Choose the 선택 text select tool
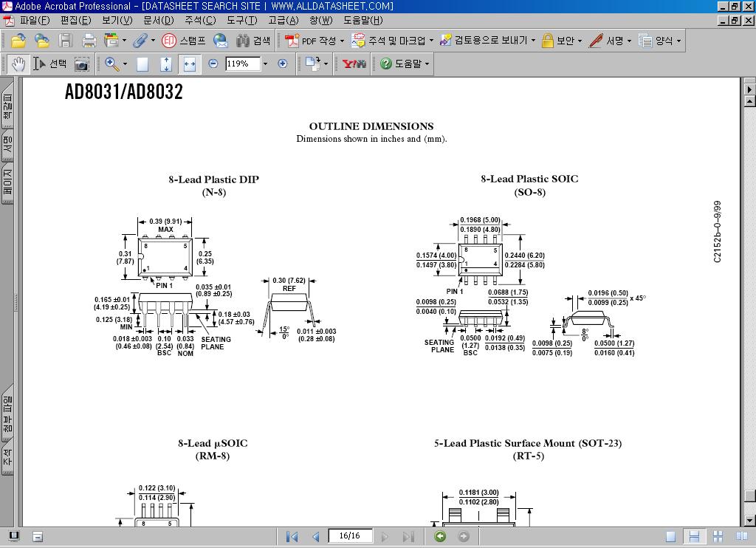 point(49,64)
